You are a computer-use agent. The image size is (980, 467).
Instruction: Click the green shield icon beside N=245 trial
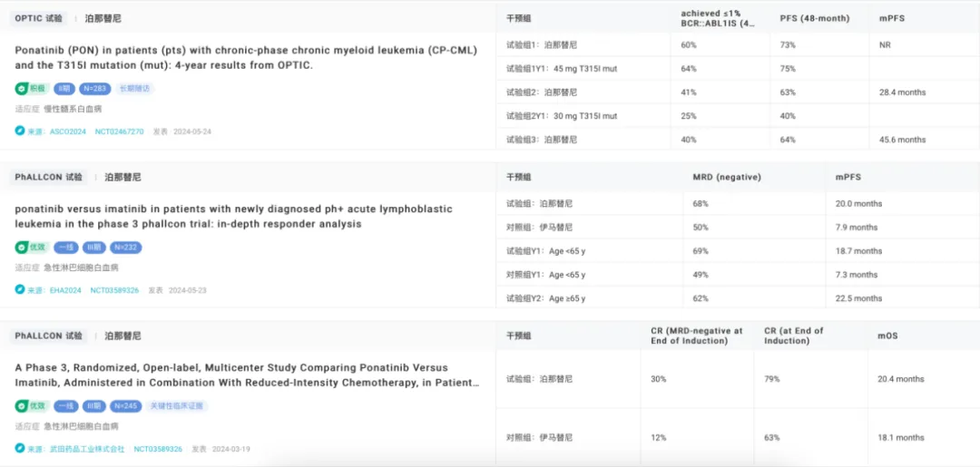click(x=21, y=406)
